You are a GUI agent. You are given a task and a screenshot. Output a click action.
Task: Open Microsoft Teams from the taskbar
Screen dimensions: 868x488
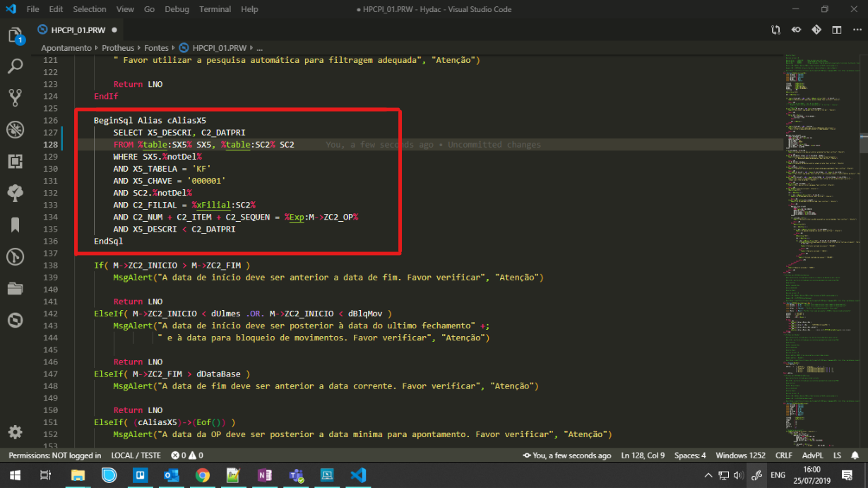[296, 475]
